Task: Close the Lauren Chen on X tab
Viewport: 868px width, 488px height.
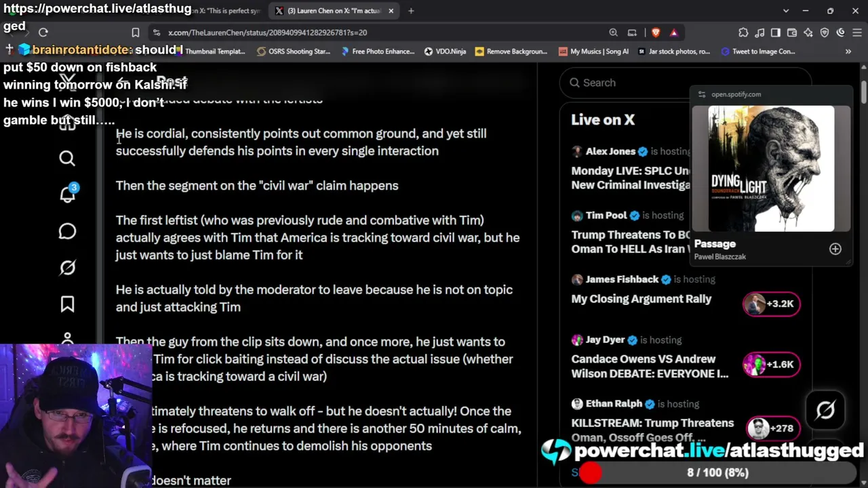Action: click(391, 11)
